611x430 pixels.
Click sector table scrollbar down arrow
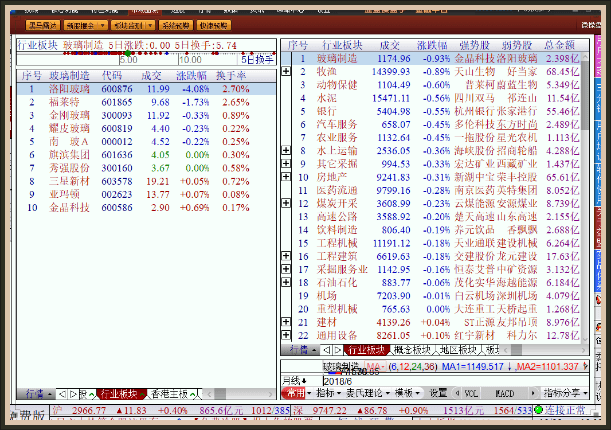585,339
